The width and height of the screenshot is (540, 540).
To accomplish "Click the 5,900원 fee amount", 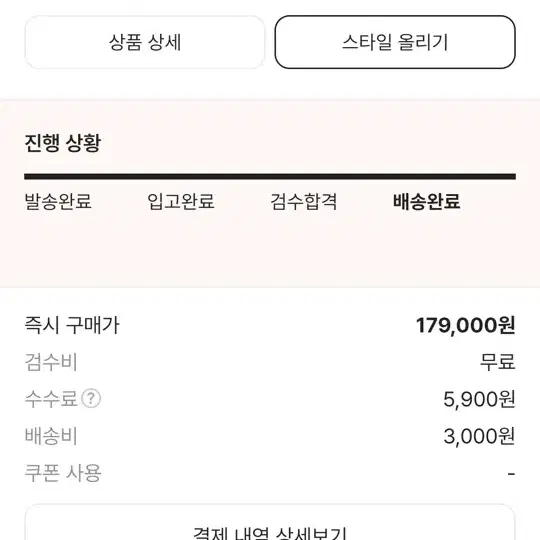I will pos(479,399).
